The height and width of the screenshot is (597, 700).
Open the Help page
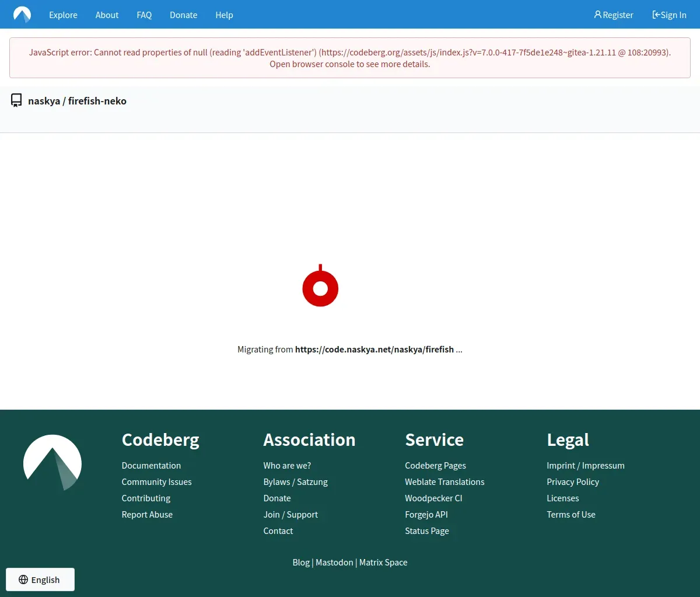pos(224,15)
